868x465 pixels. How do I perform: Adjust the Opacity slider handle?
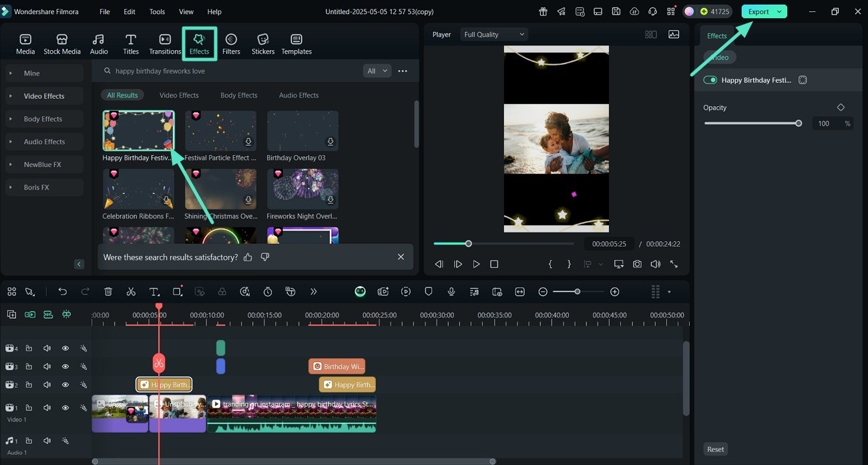coord(799,123)
